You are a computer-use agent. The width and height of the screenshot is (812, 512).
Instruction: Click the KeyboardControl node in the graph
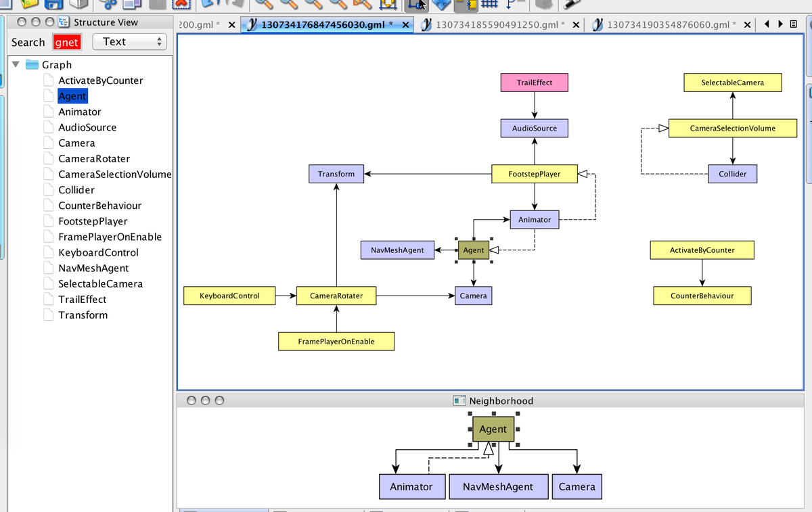pyautogui.click(x=229, y=296)
